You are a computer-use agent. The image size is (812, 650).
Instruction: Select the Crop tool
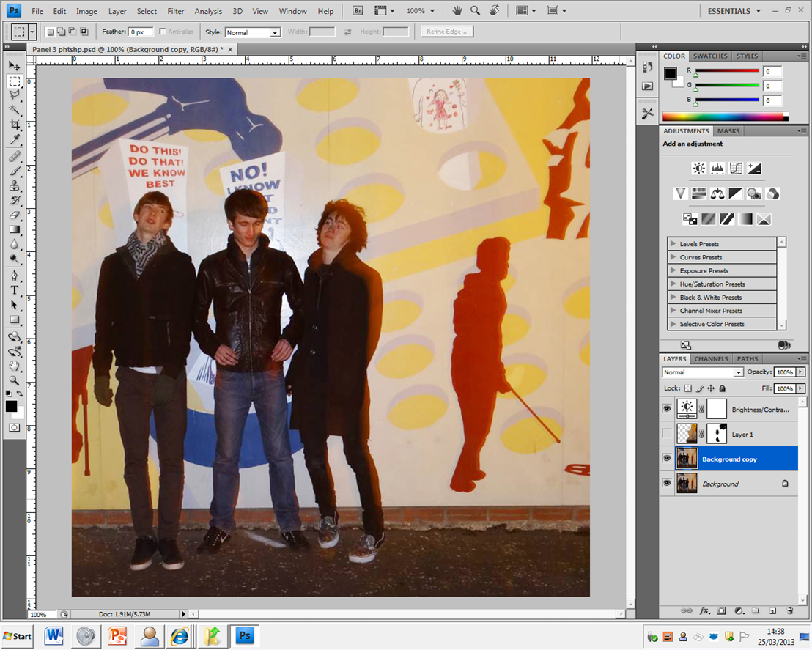coord(14,125)
